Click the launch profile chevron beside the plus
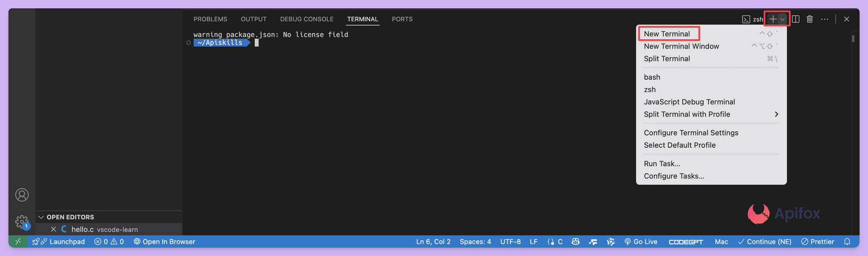The image size is (868, 256). [783, 19]
